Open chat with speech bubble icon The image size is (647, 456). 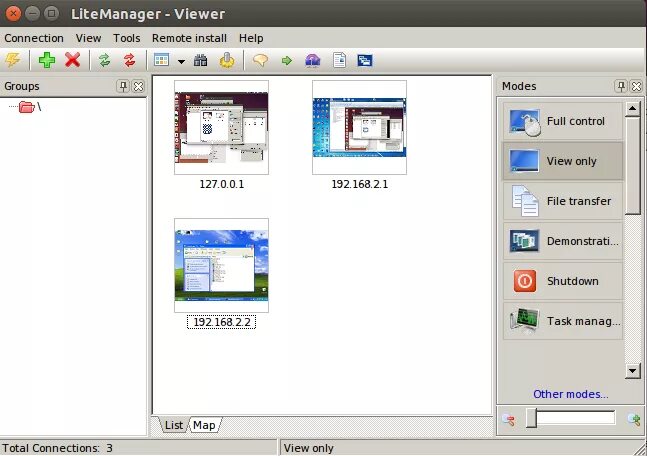coord(260,60)
